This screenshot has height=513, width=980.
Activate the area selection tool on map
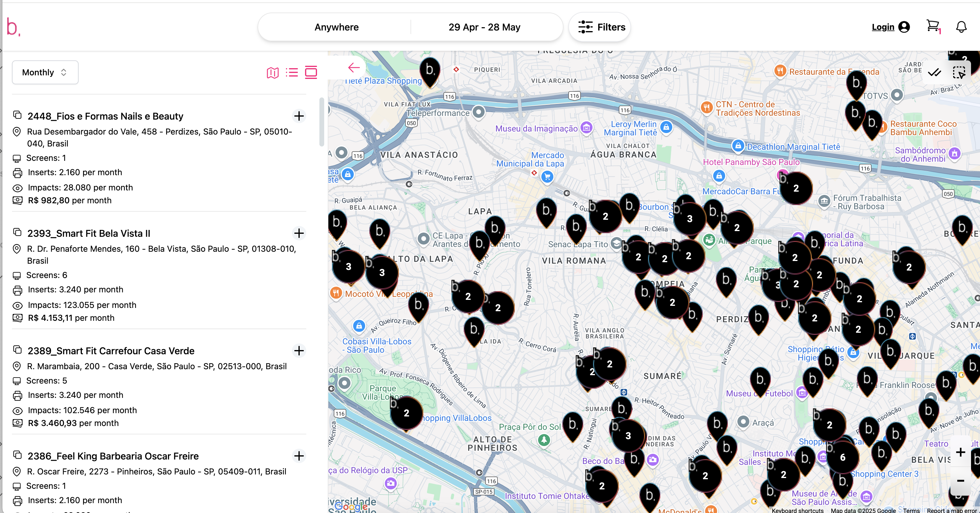959,72
